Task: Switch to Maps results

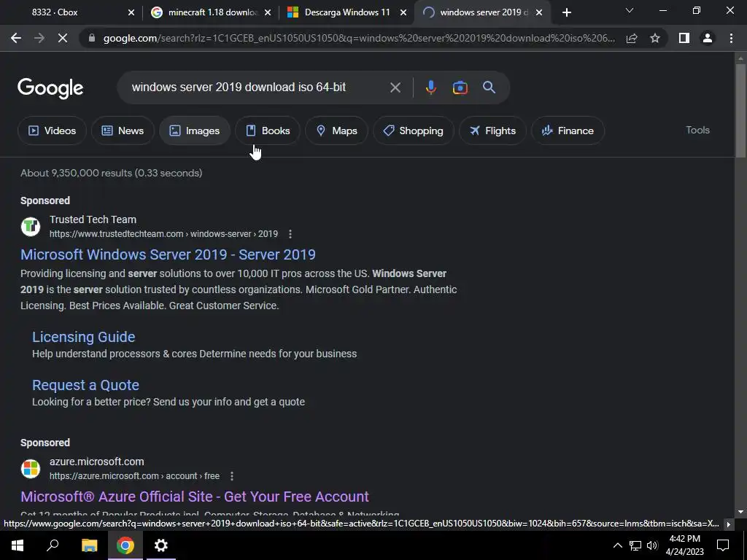Action: point(337,131)
